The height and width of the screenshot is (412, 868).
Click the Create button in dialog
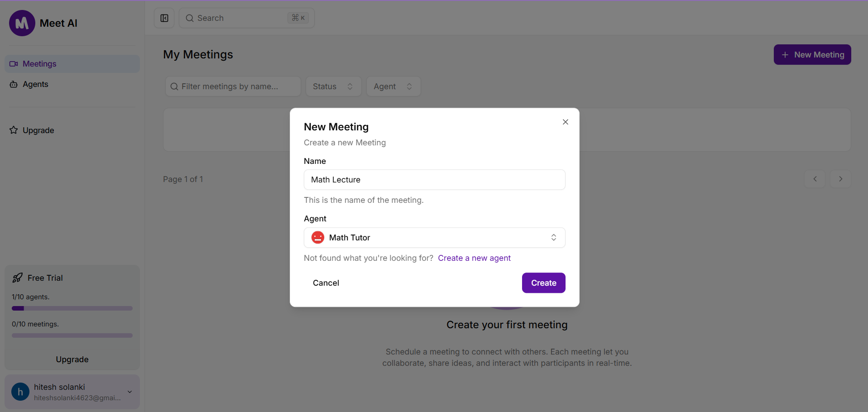click(x=543, y=283)
